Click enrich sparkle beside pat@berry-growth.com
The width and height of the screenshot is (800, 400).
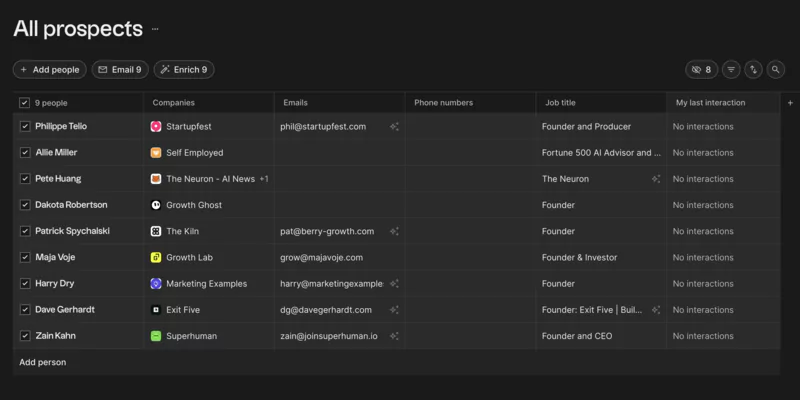pyautogui.click(x=394, y=231)
